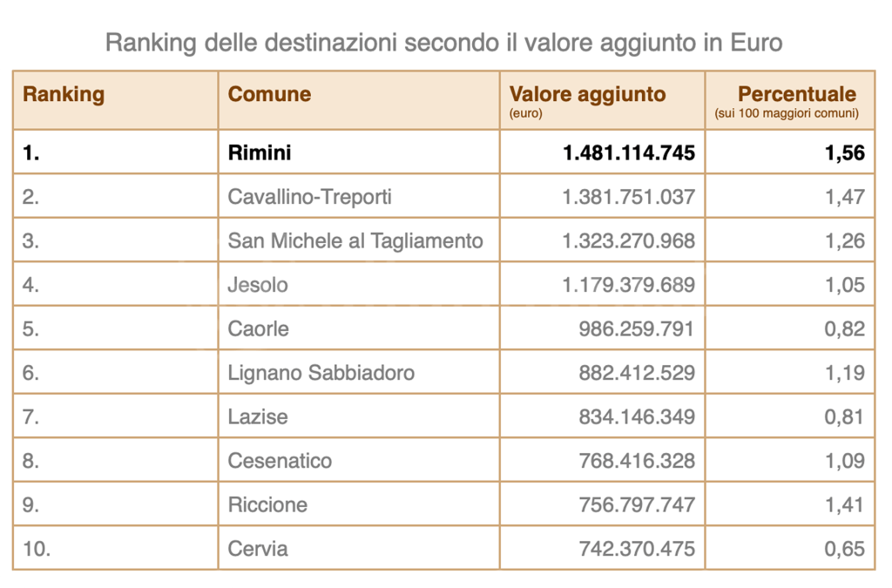Select the Cesenatico cell
The height and width of the screenshot is (588, 892).
[x=280, y=461]
